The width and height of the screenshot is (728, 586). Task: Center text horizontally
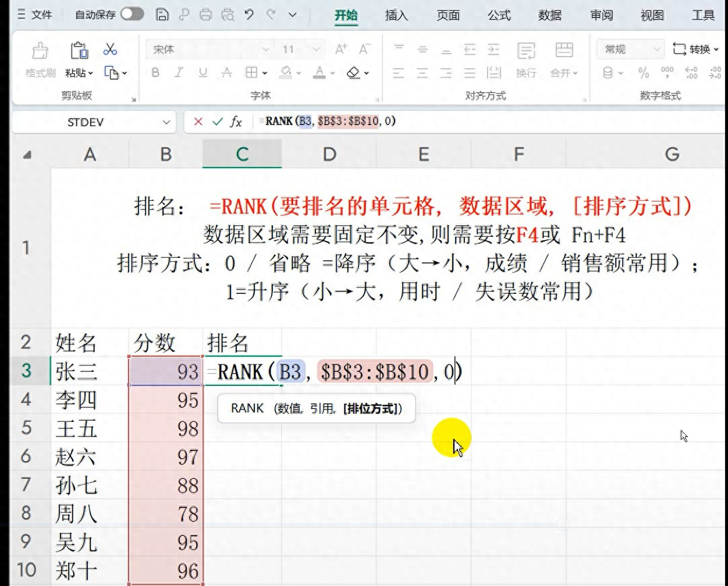(422, 73)
